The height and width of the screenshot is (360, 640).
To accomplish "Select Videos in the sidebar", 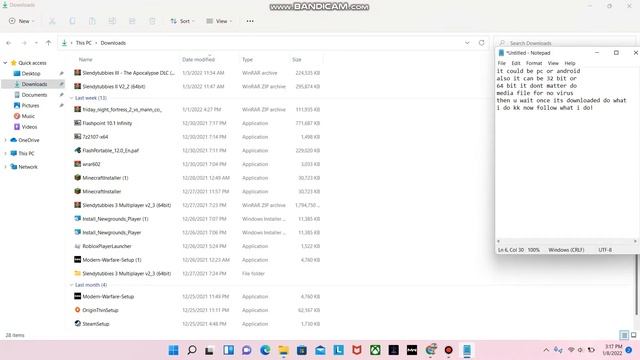I will [x=29, y=127].
